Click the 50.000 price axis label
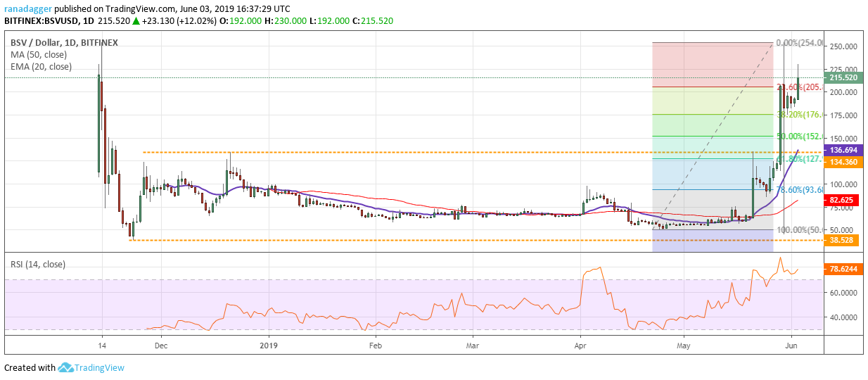 pos(843,230)
